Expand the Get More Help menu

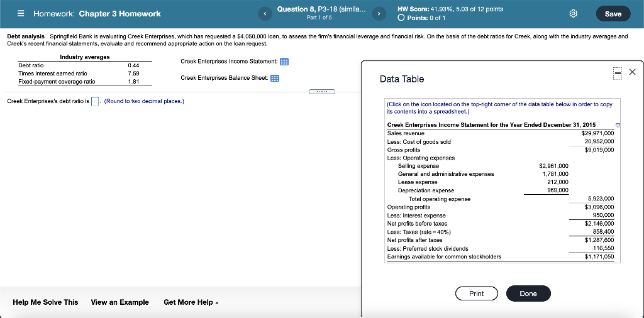coord(191,302)
